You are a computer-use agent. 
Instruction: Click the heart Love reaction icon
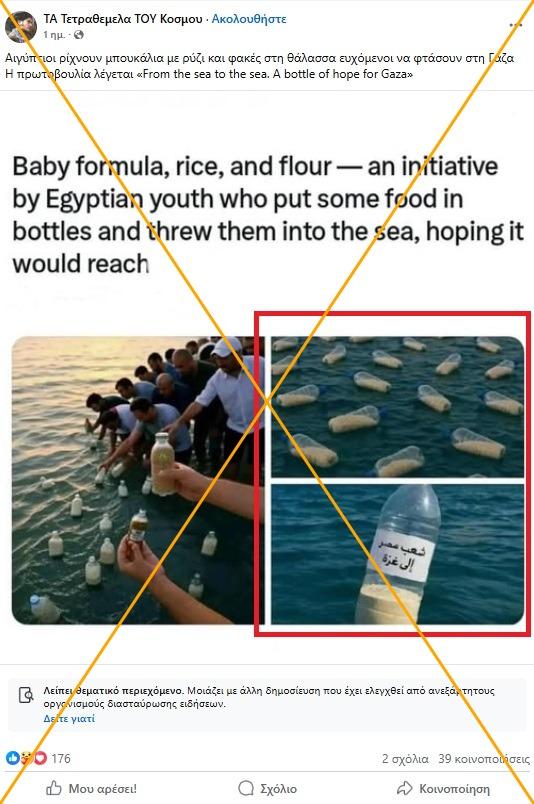click(x=40, y=758)
